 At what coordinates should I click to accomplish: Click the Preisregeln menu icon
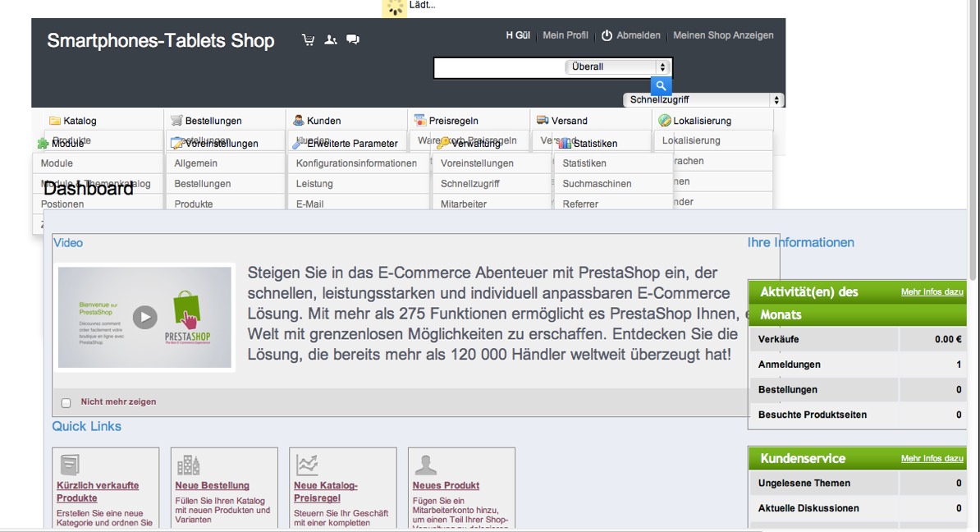pyautogui.click(x=420, y=120)
